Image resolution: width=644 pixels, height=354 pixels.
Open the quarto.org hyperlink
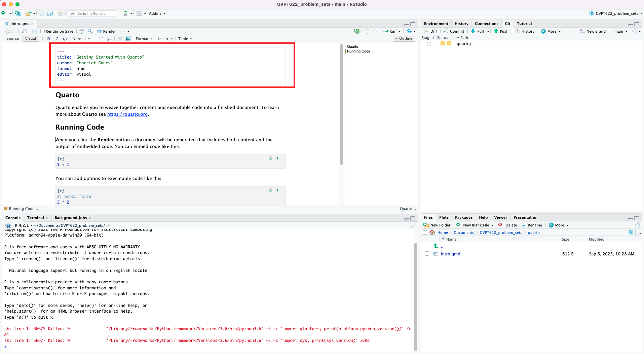pos(127,114)
